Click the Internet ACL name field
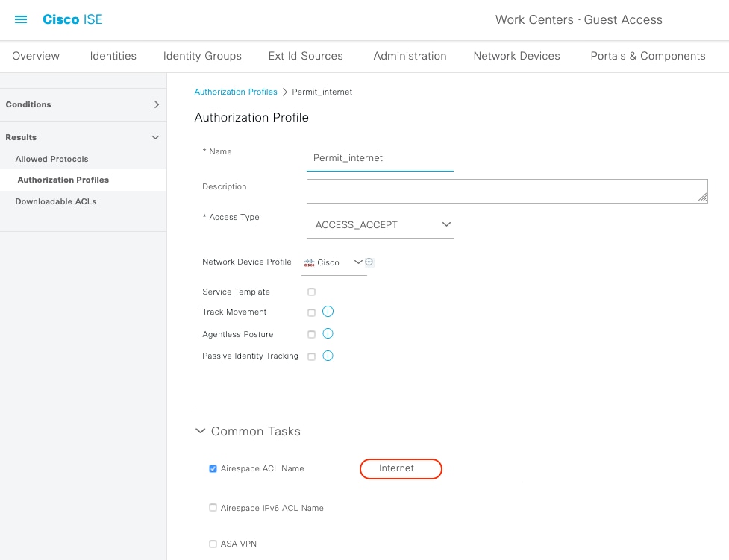729x560 pixels. (x=401, y=468)
